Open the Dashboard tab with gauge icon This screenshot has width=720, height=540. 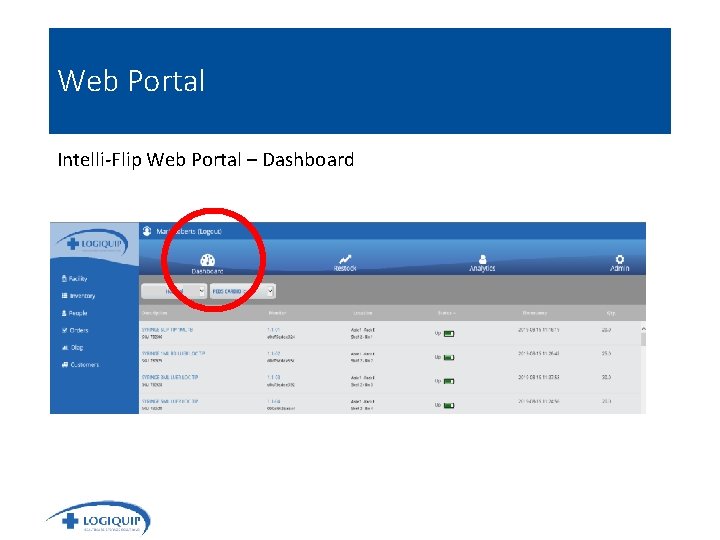tap(207, 264)
